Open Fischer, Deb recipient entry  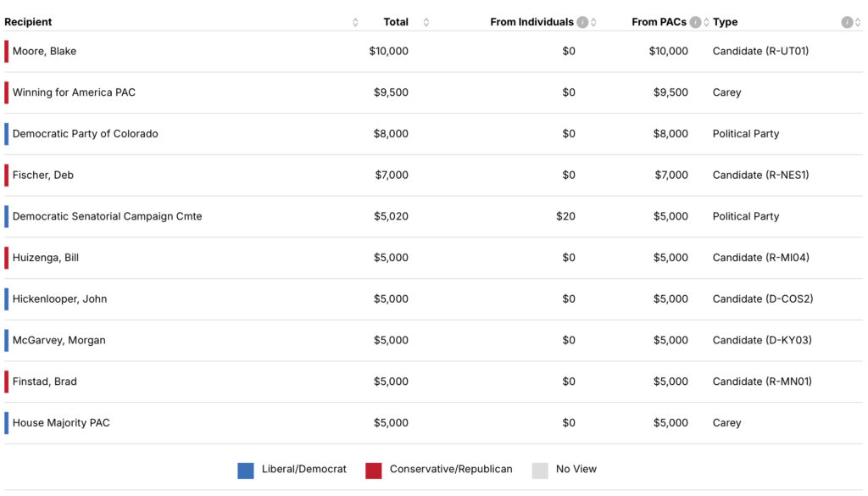pos(42,176)
